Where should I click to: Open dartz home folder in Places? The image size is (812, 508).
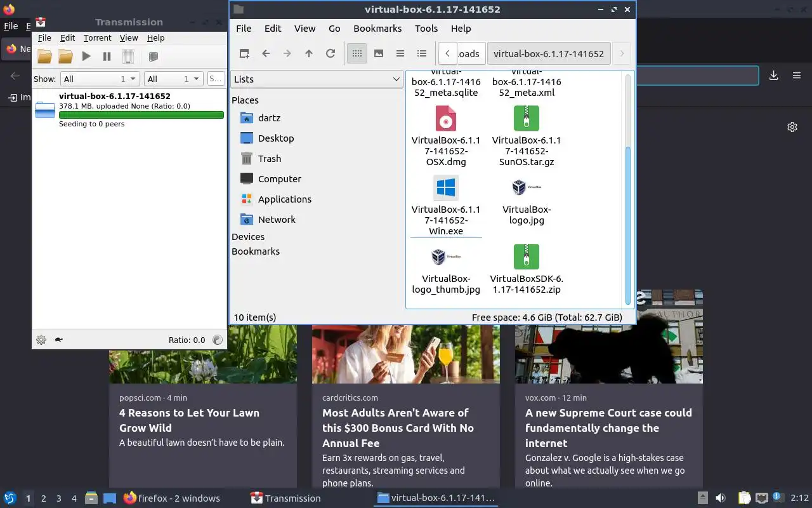click(269, 118)
